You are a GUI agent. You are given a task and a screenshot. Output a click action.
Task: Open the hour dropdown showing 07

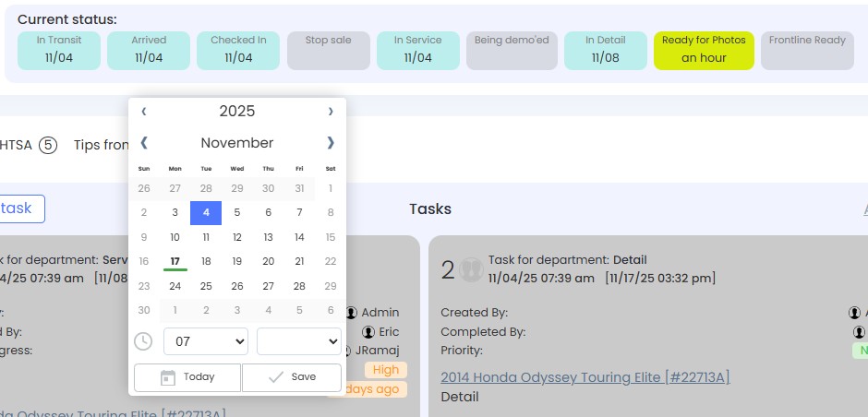(x=205, y=341)
